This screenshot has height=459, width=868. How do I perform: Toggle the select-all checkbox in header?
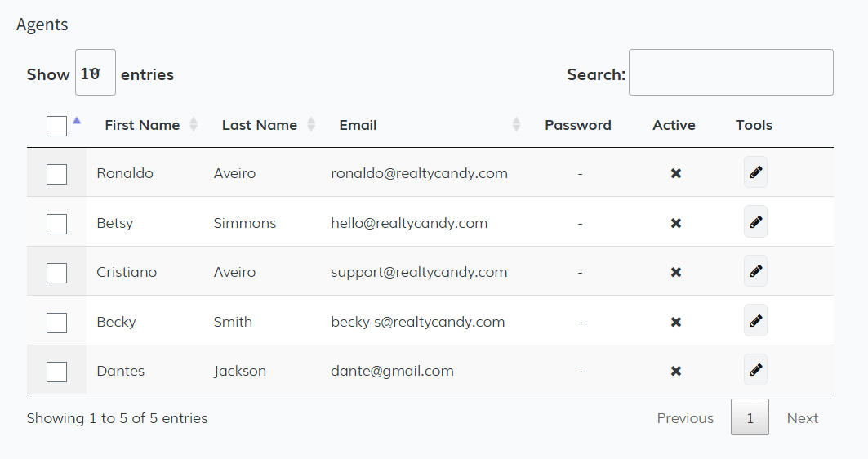(56, 126)
